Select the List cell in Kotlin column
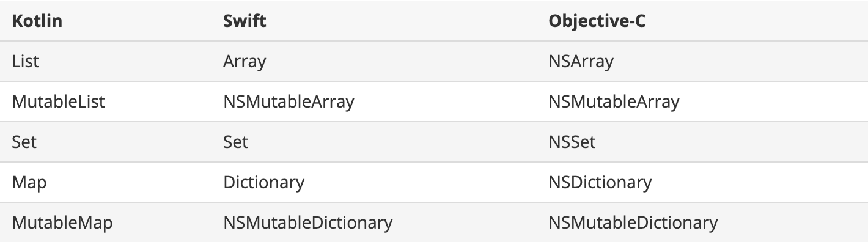This screenshot has height=242, width=868. (x=26, y=61)
